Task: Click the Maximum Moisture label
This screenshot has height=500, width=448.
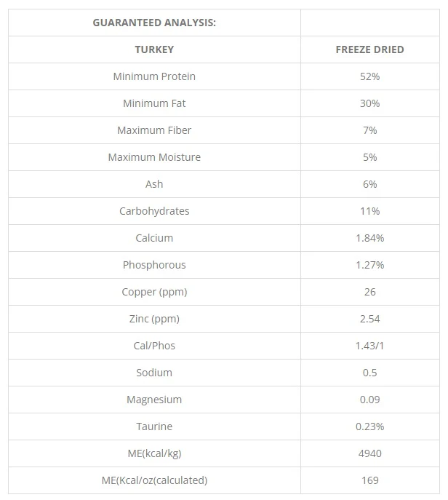Action: (x=154, y=157)
